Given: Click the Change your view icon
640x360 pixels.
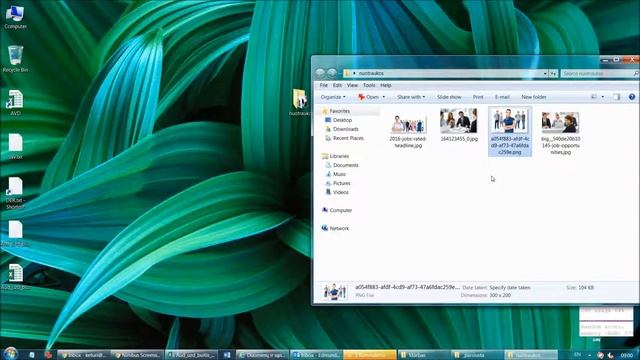Looking at the screenshot, I should tap(594, 97).
